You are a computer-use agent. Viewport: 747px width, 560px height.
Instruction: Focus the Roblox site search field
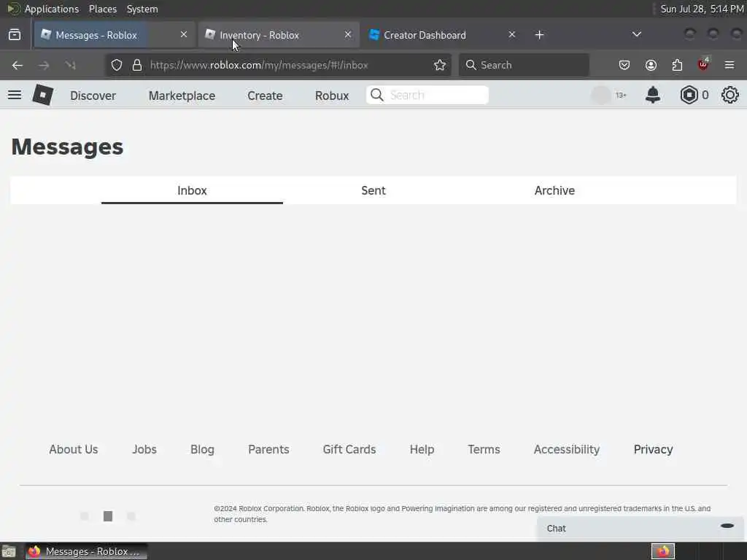[x=427, y=96]
